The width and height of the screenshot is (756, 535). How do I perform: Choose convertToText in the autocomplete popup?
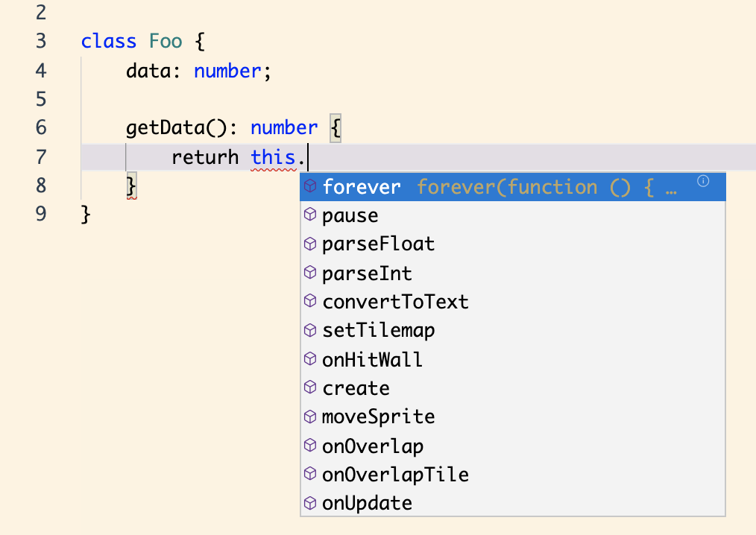394,302
